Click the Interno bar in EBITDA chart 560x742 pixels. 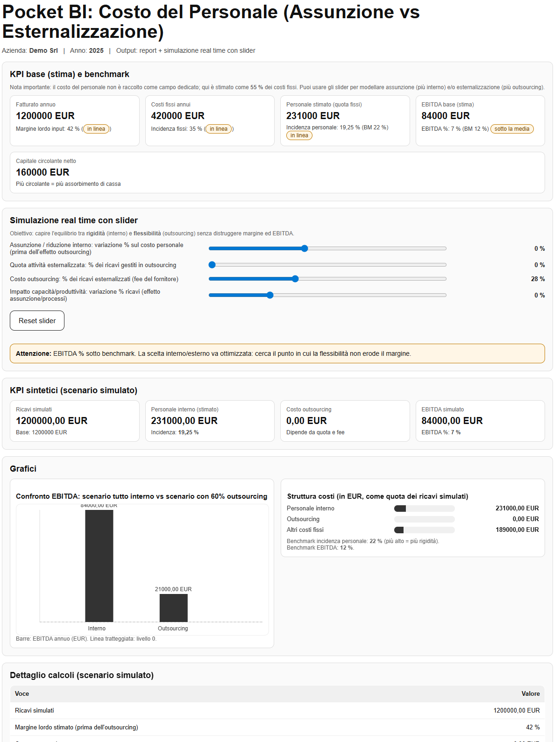(99, 565)
